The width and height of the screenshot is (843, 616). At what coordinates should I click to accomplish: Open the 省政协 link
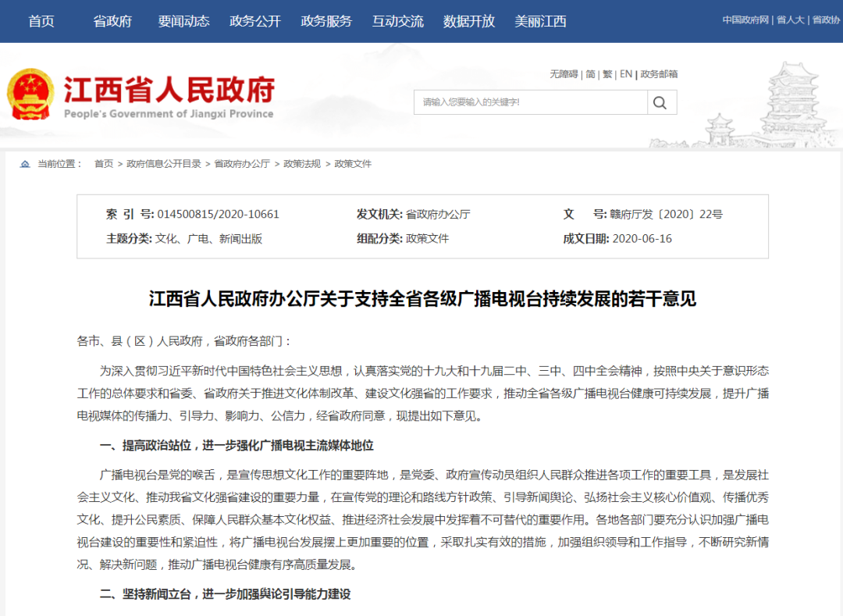(827, 20)
